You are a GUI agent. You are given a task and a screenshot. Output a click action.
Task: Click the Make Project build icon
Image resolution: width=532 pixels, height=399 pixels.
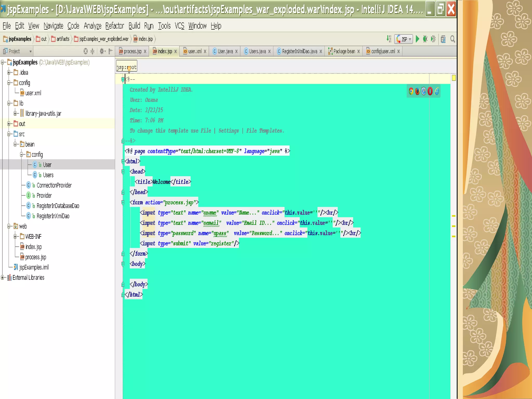click(389, 39)
